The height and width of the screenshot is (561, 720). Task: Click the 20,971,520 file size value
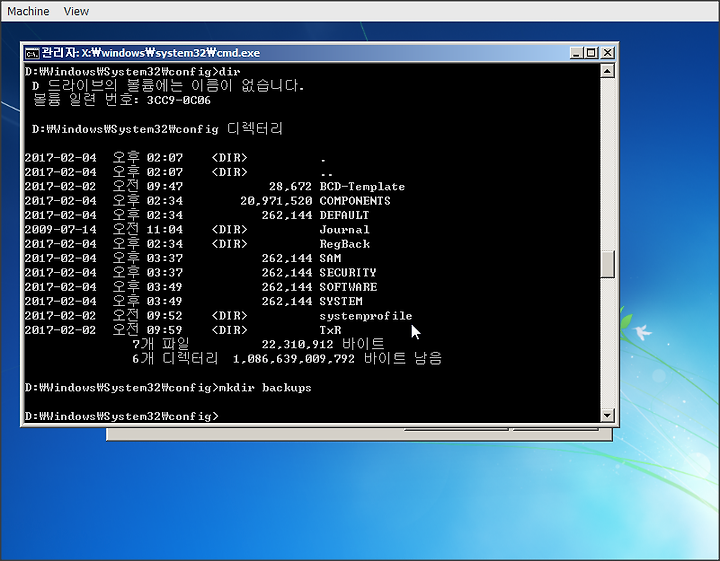click(276, 201)
